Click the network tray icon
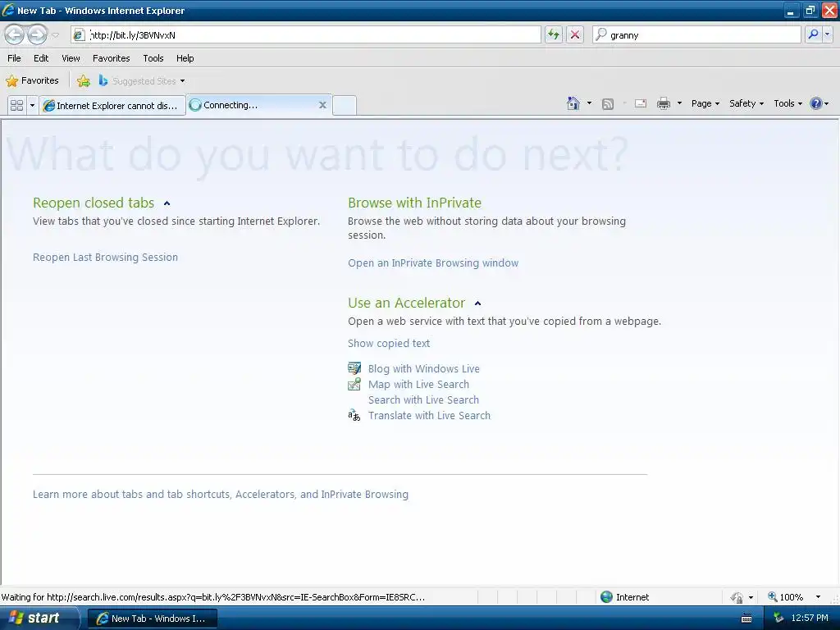The height and width of the screenshot is (630, 840). [x=779, y=618]
